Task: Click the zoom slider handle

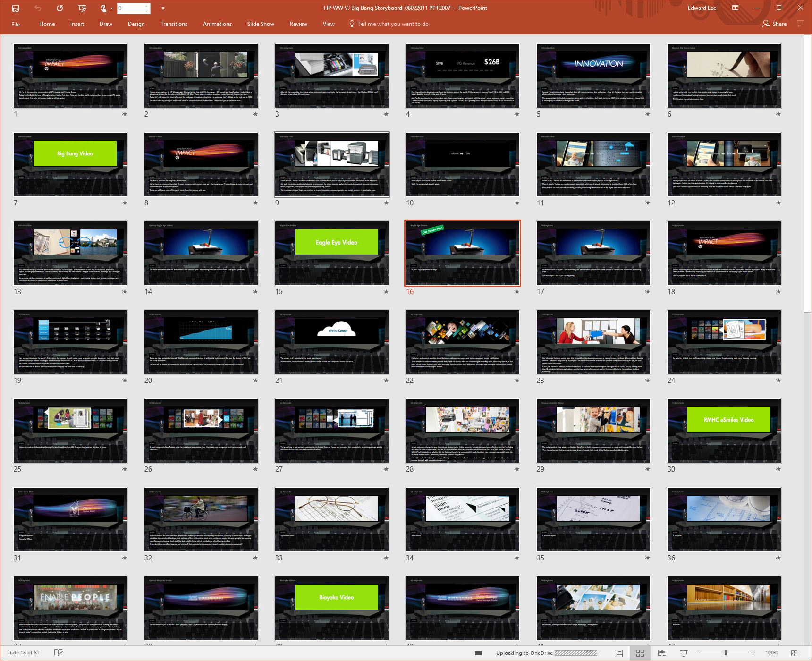Action: (726, 653)
